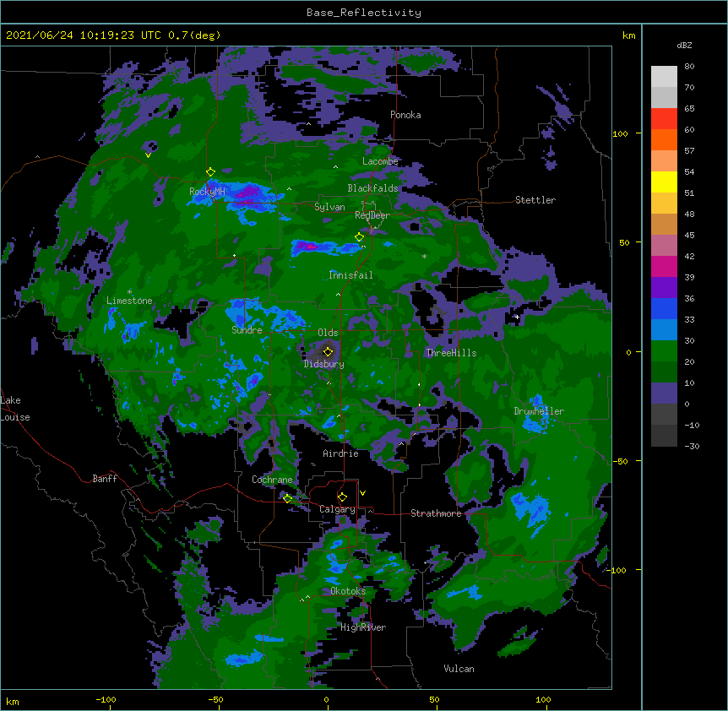
Task: Click the yellow marker above RockyMH
Action: pos(210,172)
